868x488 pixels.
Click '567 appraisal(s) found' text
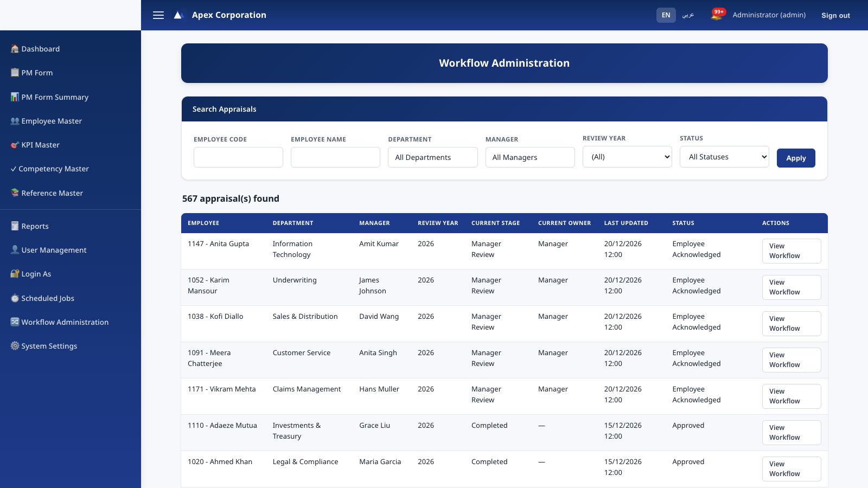[231, 198]
